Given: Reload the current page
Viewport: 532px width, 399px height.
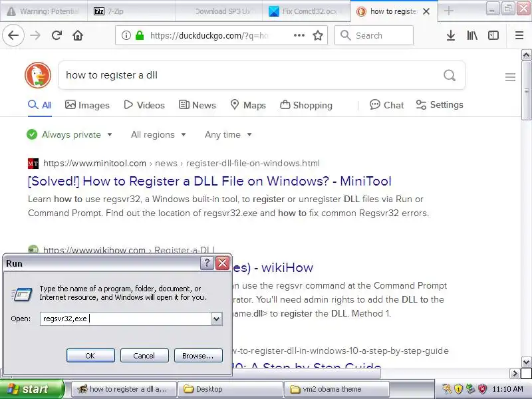Looking at the screenshot, I should coord(57,35).
